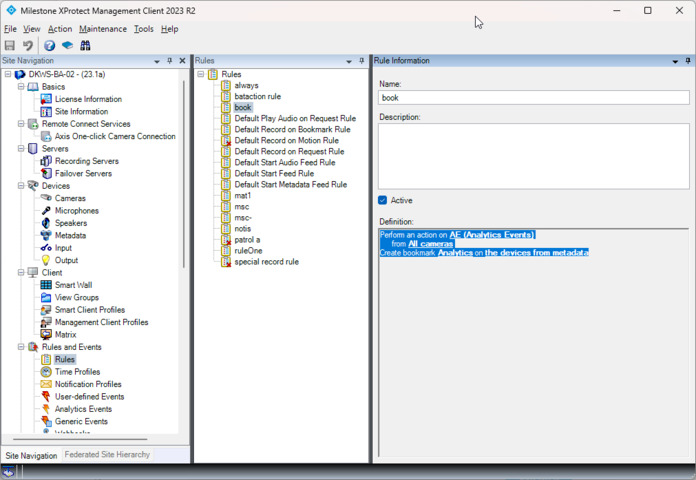Switch to Federated Site Hierarchy tab
The width and height of the screenshot is (696, 480).
(x=107, y=455)
